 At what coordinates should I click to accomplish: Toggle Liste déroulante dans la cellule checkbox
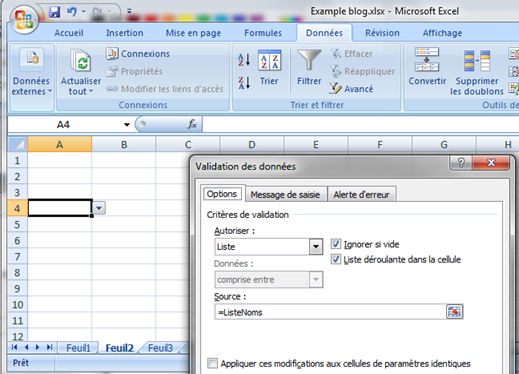pyautogui.click(x=336, y=259)
